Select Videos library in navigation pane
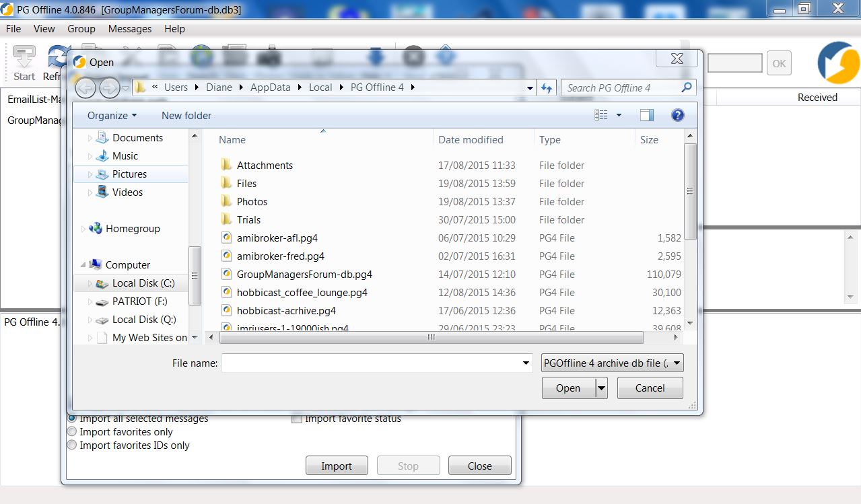Viewport: 861px width, 504px height. 128,192
